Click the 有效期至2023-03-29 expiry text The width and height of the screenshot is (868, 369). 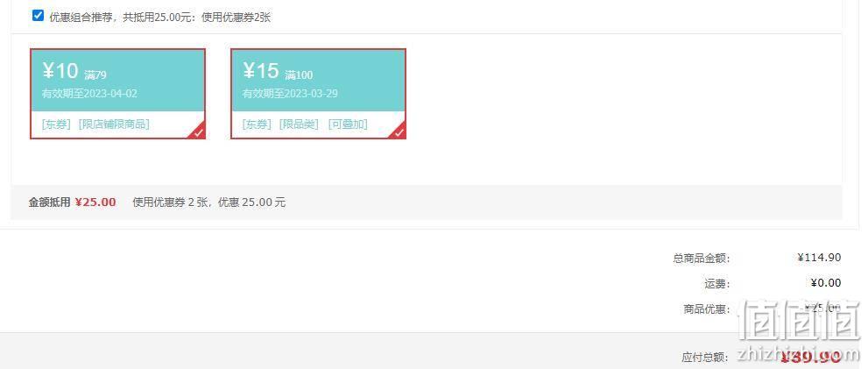click(x=290, y=93)
